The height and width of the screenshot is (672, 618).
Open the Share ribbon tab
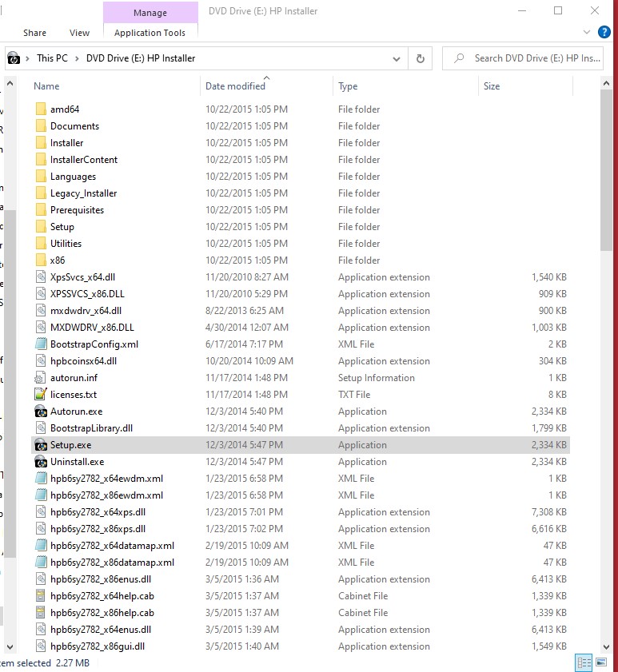(x=34, y=33)
